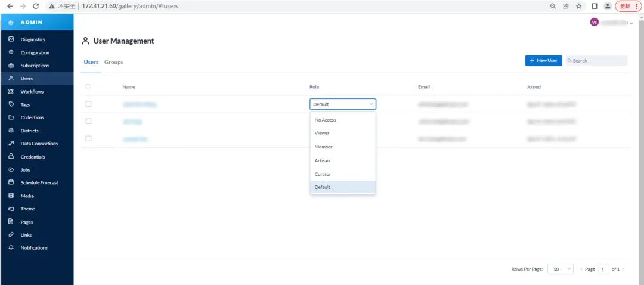Click the Credentials lock icon
The width and height of the screenshot is (644, 285).
(x=11, y=156)
